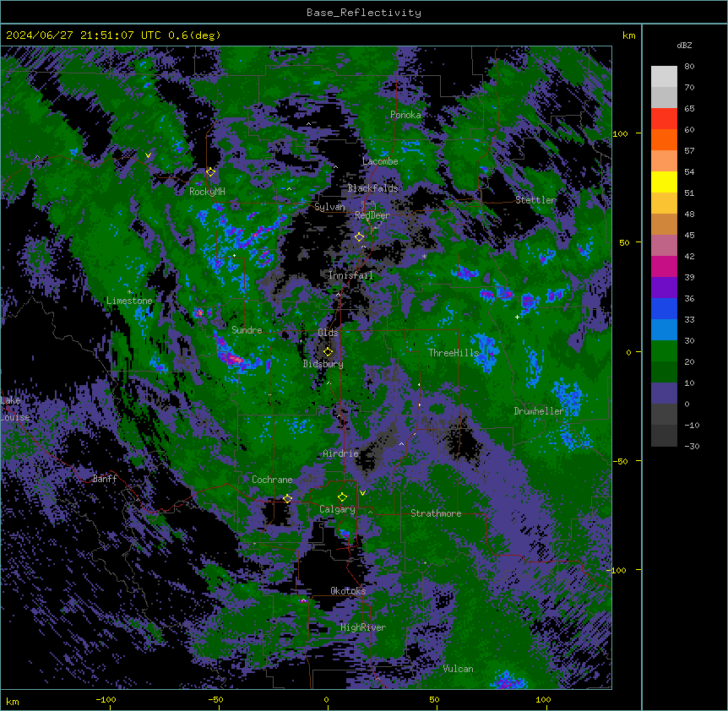
Task: Pick the slate purple swatch between 10 and 0
Action: click(664, 393)
